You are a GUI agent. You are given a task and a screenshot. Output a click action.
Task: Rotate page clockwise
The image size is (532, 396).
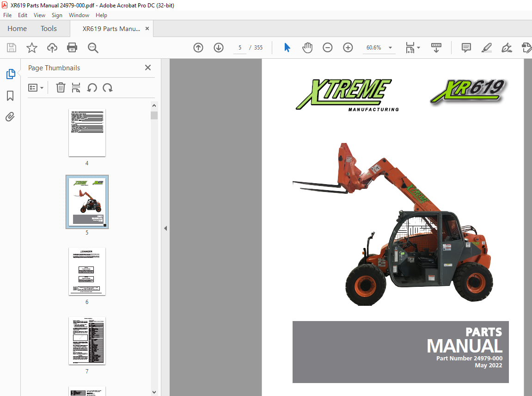click(x=108, y=87)
